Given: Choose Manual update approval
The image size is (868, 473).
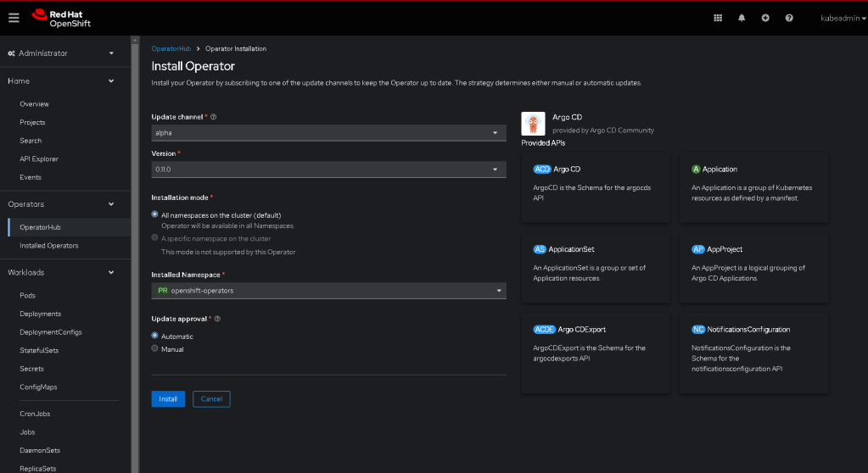Looking at the screenshot, I should [x=154, y=348].
